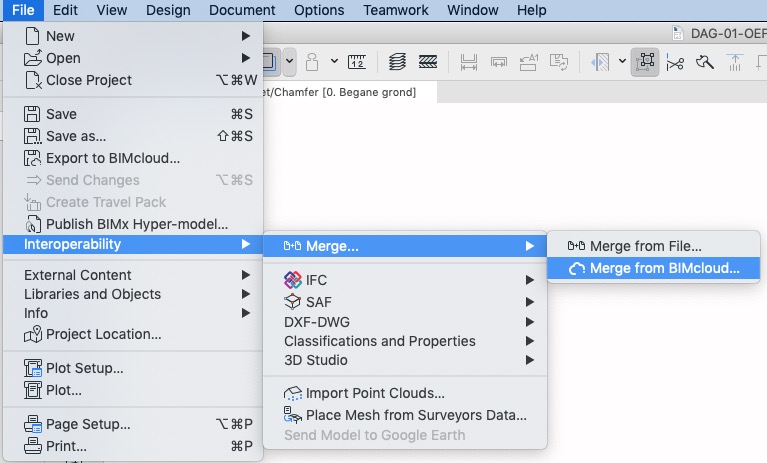This screenshot has height=463, width=767.
Task: Click the stacked layers toolbar icon
Action: (397, 62)
